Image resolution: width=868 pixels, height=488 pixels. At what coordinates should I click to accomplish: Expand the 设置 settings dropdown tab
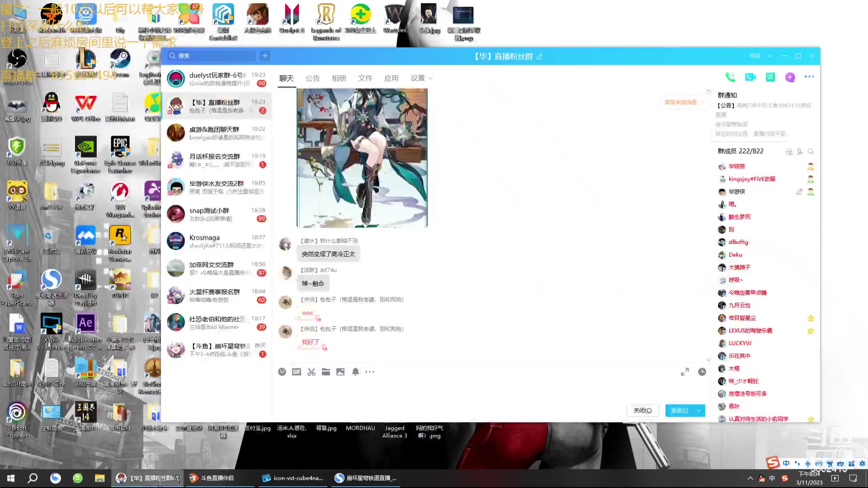pyautogui.click(x=421, y=78)
